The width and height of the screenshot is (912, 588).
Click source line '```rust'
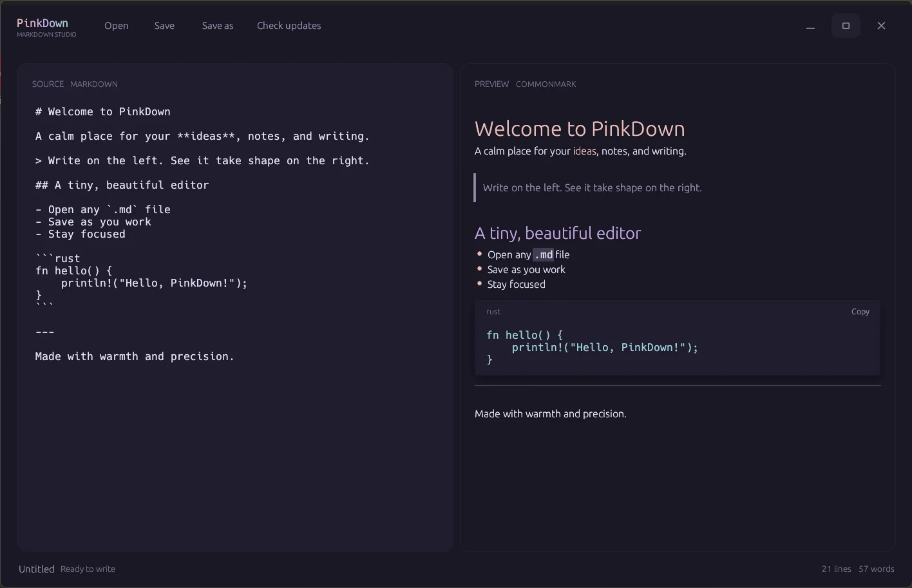point(58,258)
